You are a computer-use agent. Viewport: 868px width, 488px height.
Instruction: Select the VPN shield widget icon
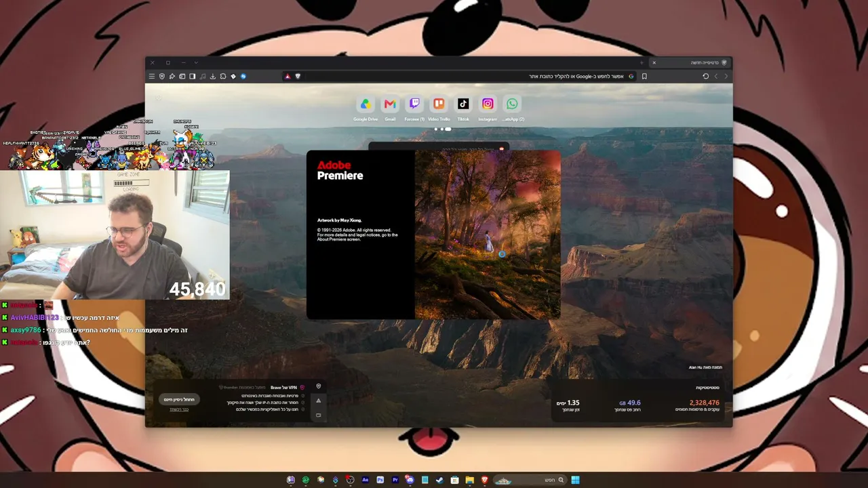pyautogui.click(x=319, y=386)
